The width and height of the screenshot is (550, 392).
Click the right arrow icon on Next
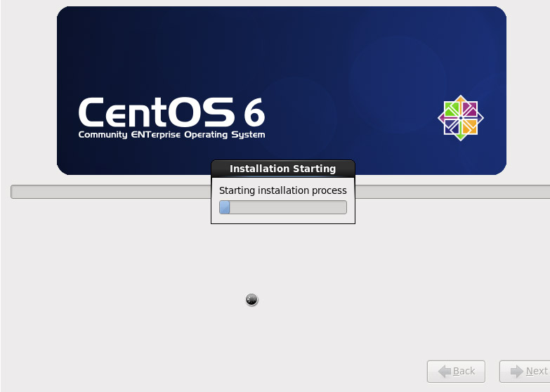coord(517,372)
